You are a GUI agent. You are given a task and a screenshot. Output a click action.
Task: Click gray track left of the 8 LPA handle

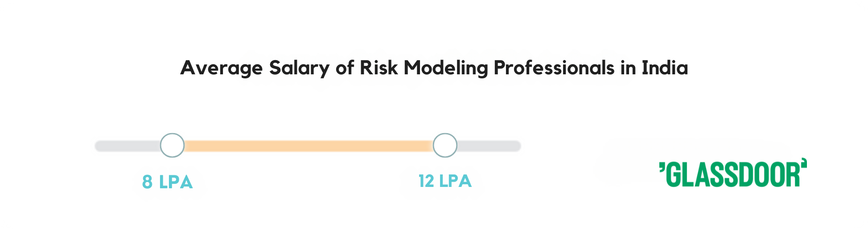pyautogui.click(x=128, y=146)
